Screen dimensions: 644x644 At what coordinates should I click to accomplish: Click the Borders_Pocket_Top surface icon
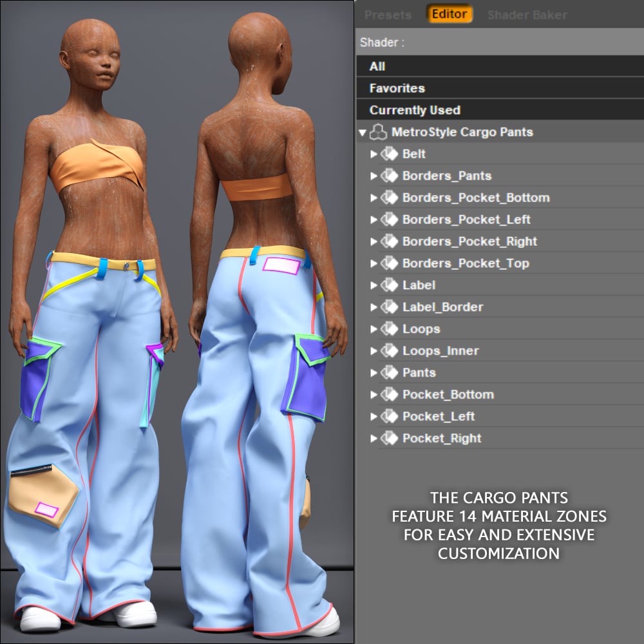click(390, 263)
